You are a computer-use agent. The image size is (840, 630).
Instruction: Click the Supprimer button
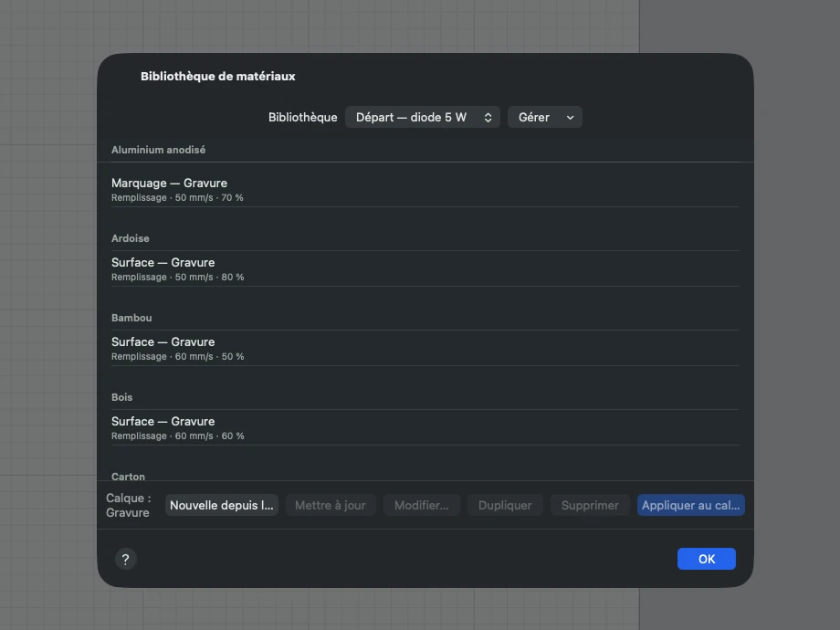[590, 505]
